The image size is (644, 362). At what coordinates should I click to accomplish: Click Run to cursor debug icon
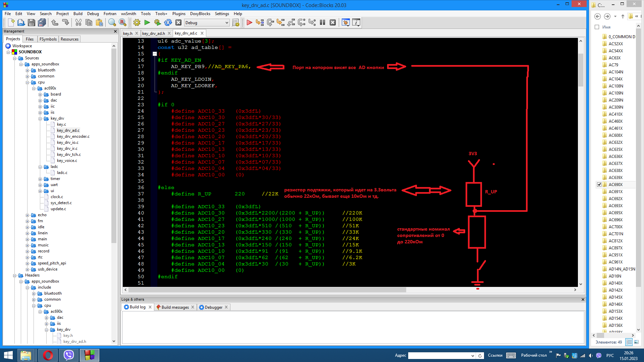click(260, 22)
